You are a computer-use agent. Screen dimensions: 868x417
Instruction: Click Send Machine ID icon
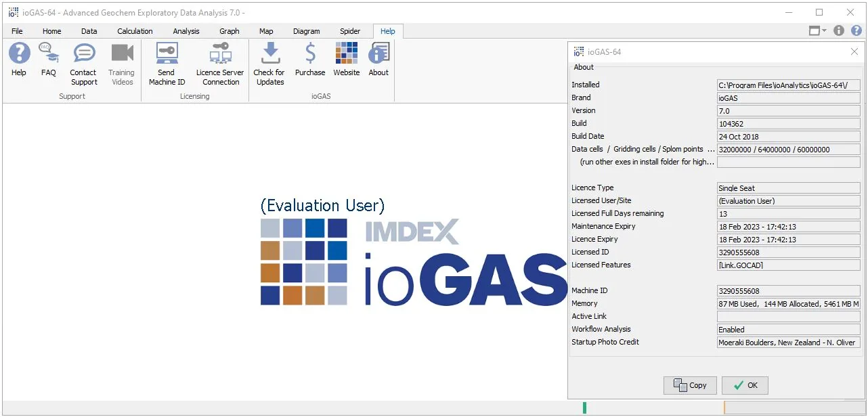(167, 53)
